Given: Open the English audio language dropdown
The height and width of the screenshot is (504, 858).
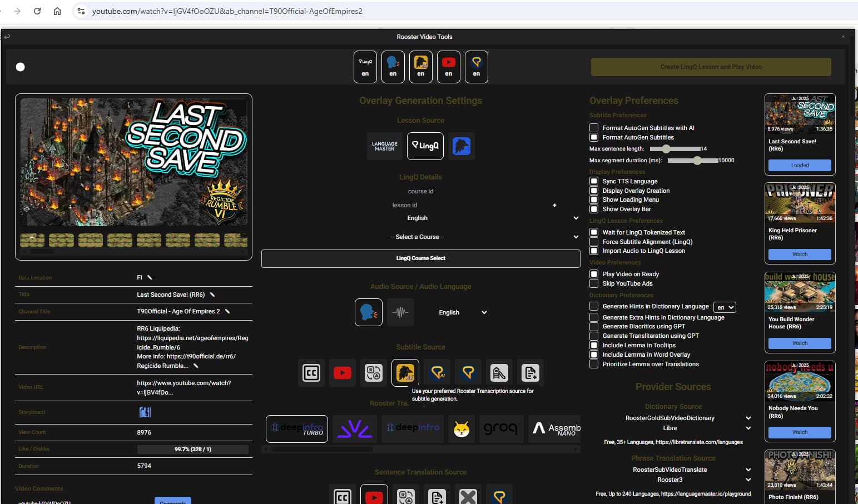Looking at the screenshot, I should click(462, 312).
